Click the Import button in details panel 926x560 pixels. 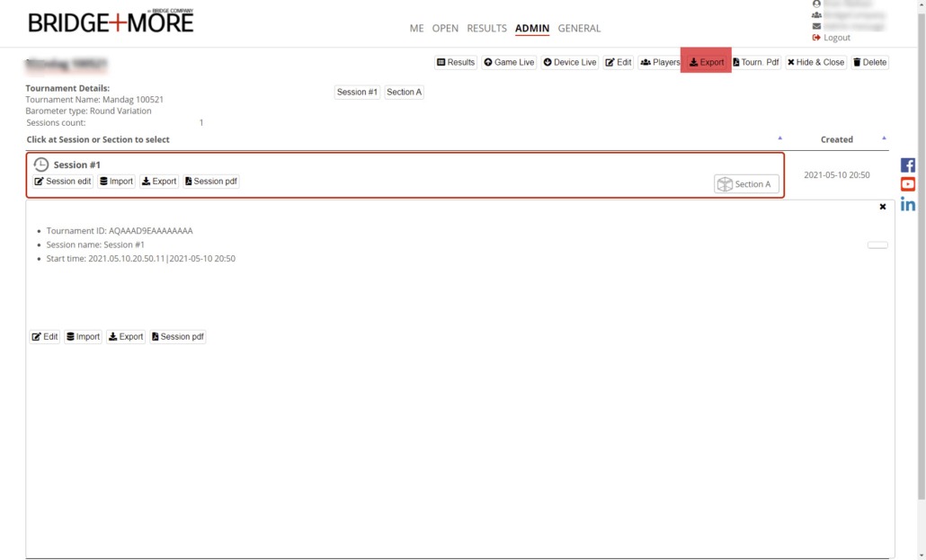[83, 337]
